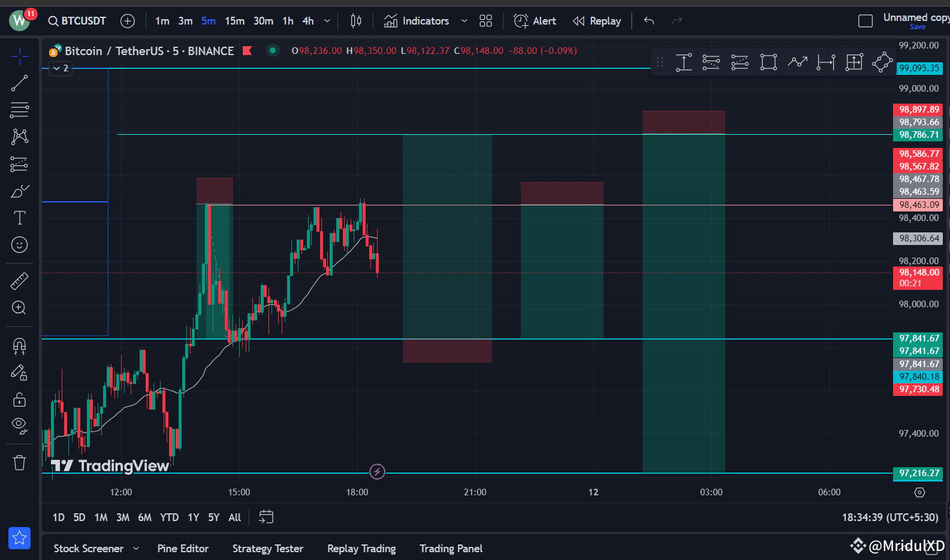Expand the timeframe interval dropdown
Viewport: 950px width, 560px height.
[327, 21]
